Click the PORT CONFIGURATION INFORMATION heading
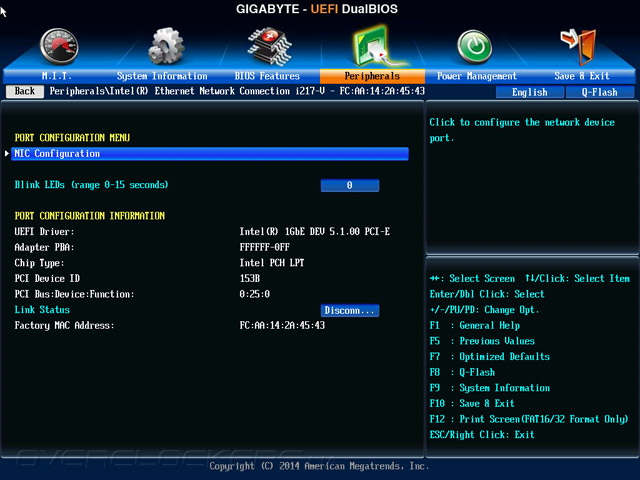The image size is (640, 480). point(90,216)
